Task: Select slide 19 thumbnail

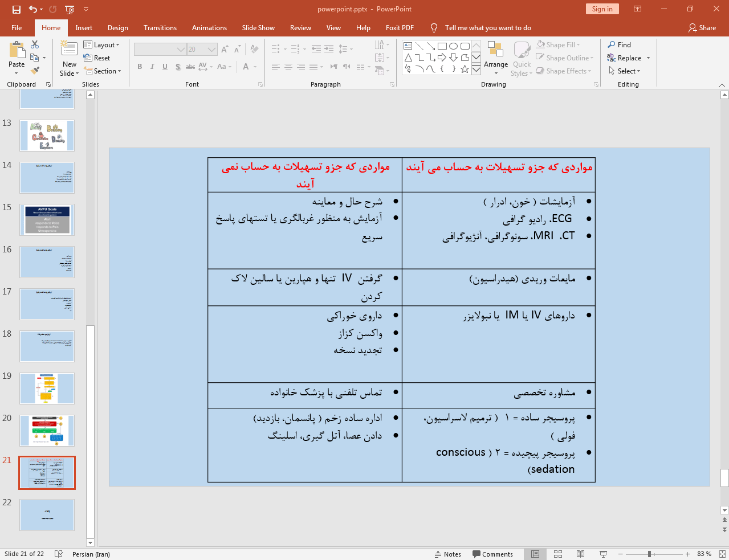Action: [47, 389]
